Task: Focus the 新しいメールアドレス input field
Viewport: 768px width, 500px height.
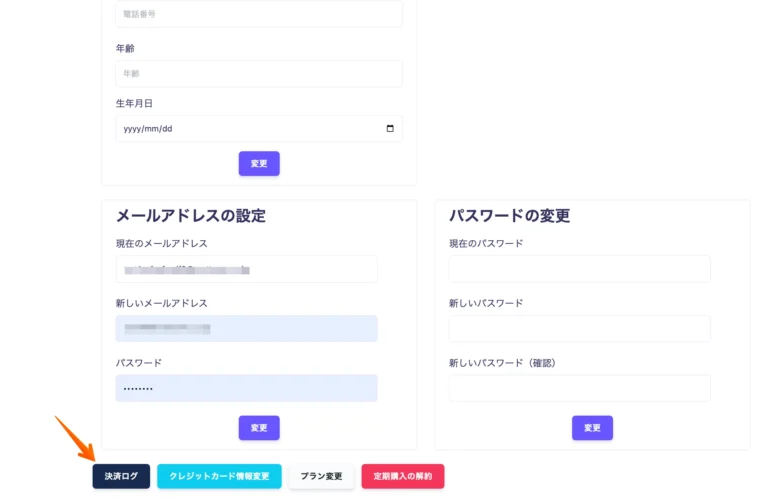Action: [x=246, y=329]
